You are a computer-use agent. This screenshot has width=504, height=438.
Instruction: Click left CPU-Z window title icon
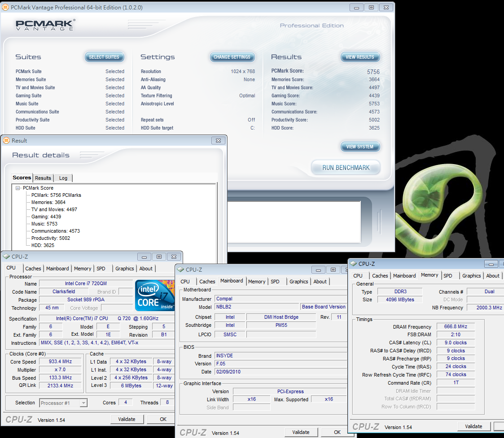(6, 256)
